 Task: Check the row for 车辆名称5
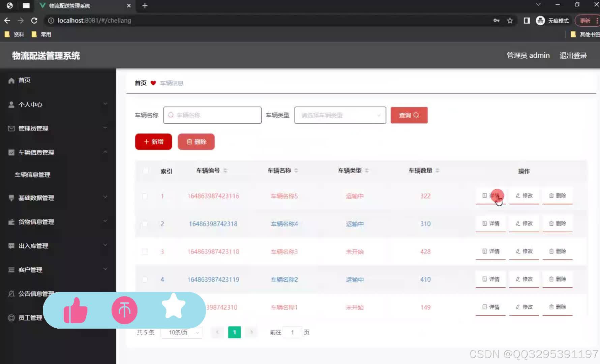pos(145,196)
